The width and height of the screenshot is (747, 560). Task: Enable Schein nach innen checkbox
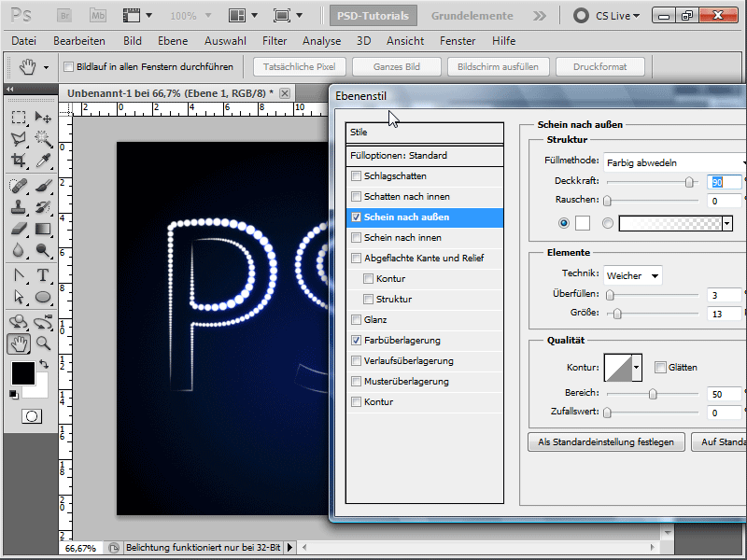356,238
